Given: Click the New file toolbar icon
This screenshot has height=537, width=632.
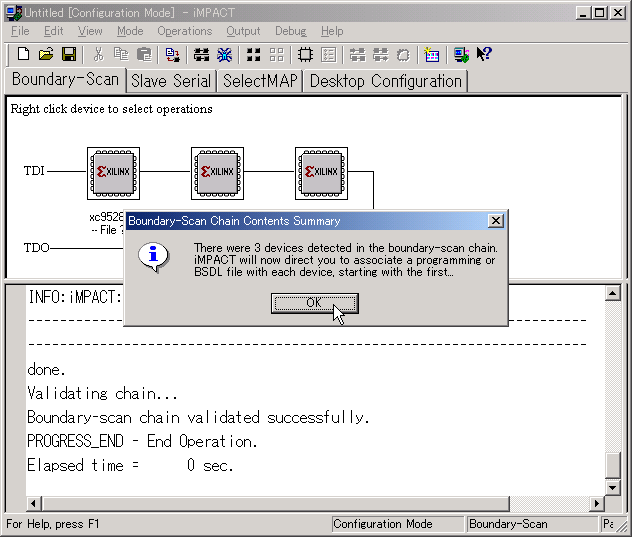Looking at the screenshot, I should coord(22,54).
